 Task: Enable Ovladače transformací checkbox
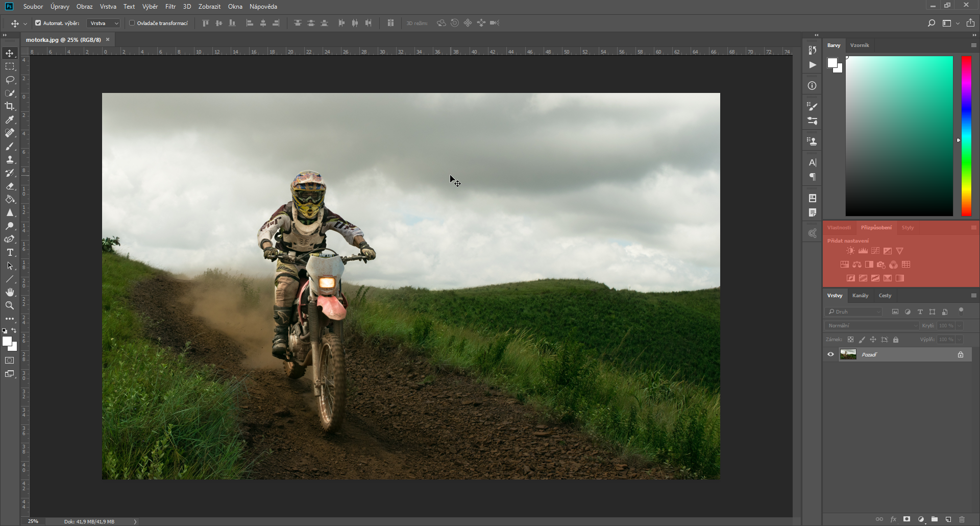[132, 23]
